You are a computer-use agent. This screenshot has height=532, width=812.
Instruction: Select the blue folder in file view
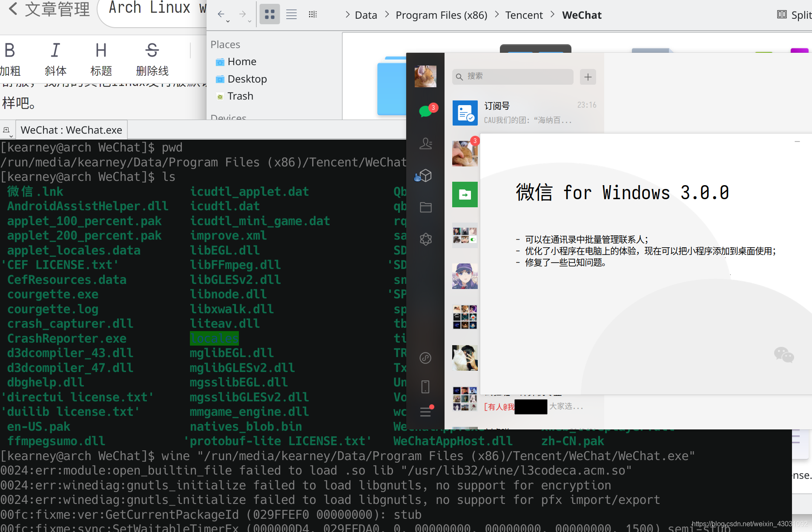[x=391, y=86]
